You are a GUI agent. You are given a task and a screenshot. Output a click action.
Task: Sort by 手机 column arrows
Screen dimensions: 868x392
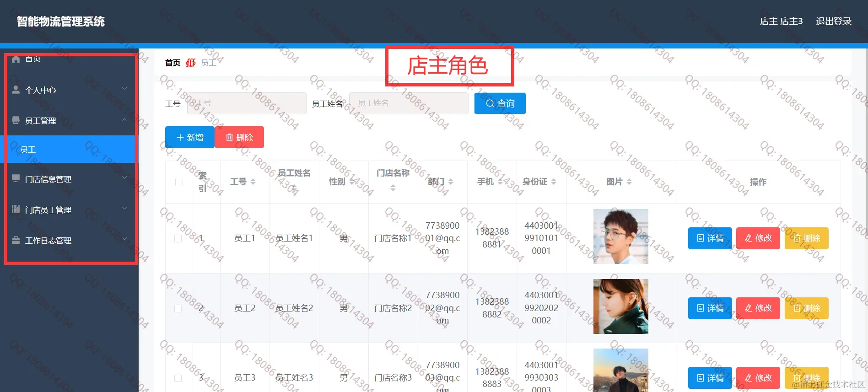(500, 182)
